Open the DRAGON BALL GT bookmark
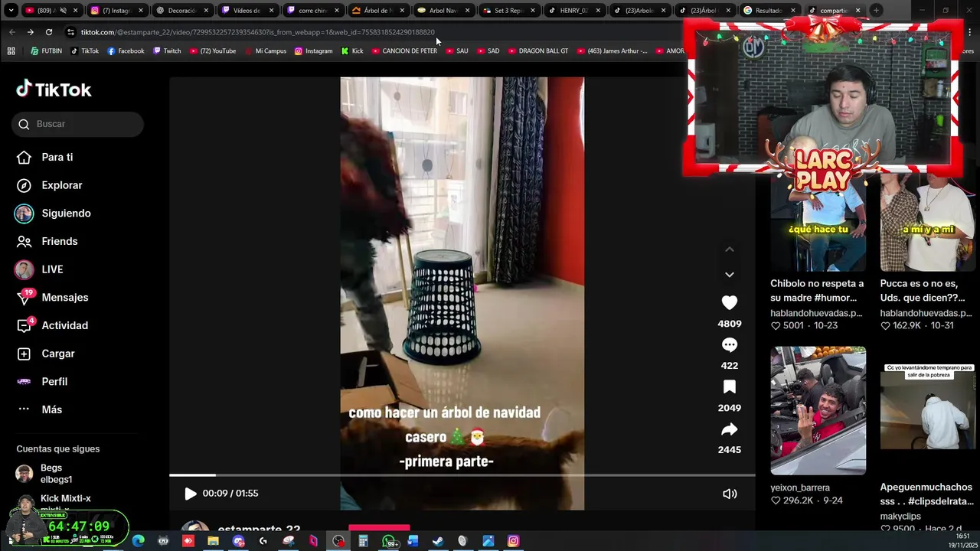 (538, 51)
